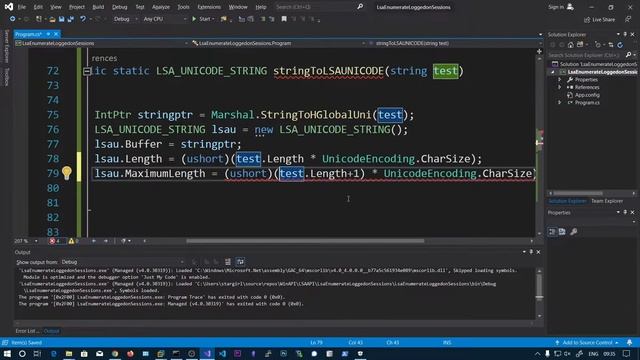Click the Cortana search circle icon

click(x=22, y=353)
